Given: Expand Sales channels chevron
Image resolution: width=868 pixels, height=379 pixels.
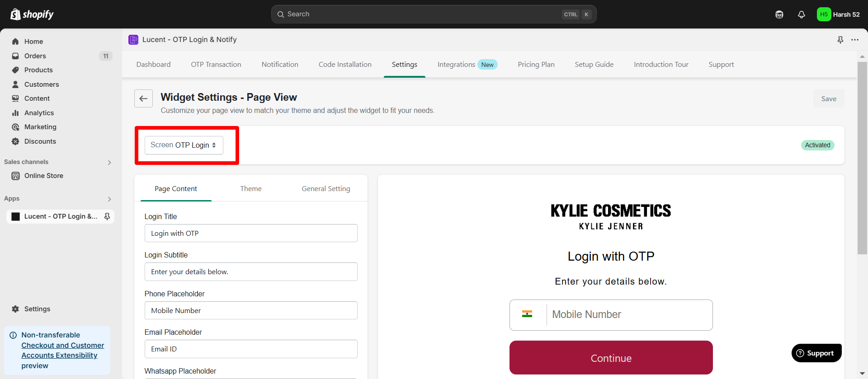Looking at the screenshot, I should [109, 163].
